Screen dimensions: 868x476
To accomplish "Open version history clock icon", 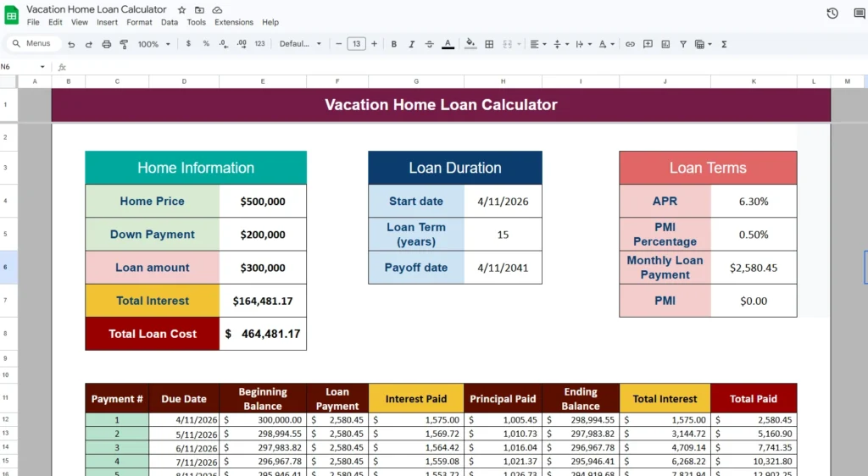I will pos(832,14).
